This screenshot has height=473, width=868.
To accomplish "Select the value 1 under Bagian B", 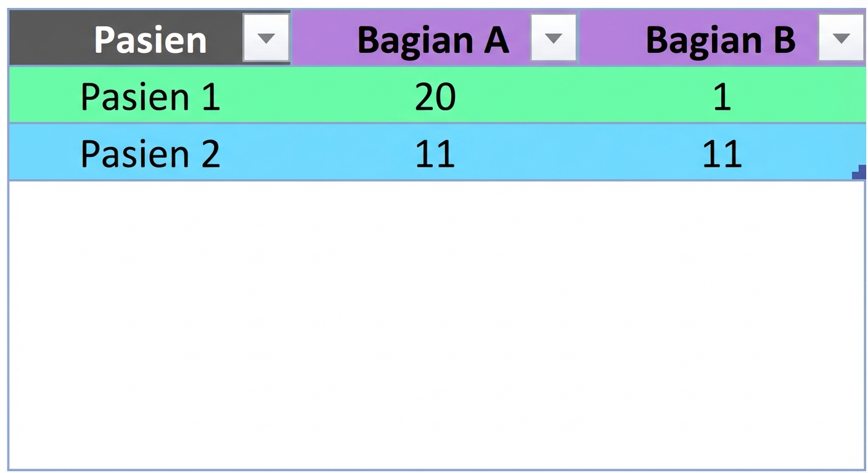I will point(721,95).
